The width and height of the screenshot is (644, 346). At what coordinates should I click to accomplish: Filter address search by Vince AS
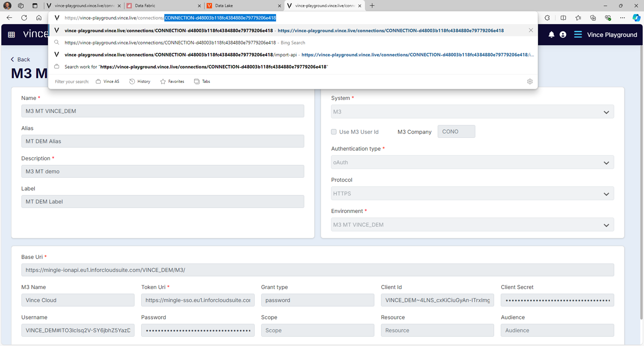pyautogui.click(x=107, y=82)
